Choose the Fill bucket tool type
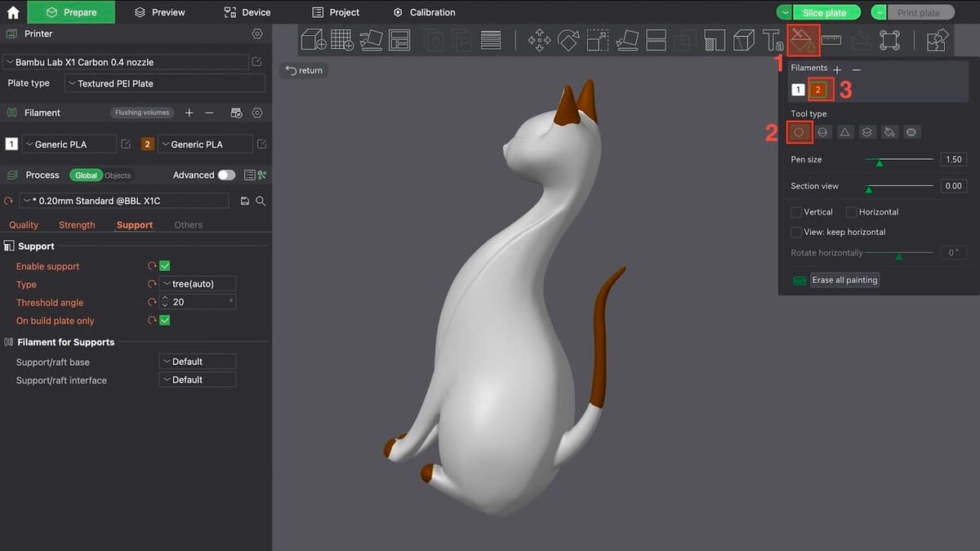Screen dimensions: 980x551 point(889,131)
